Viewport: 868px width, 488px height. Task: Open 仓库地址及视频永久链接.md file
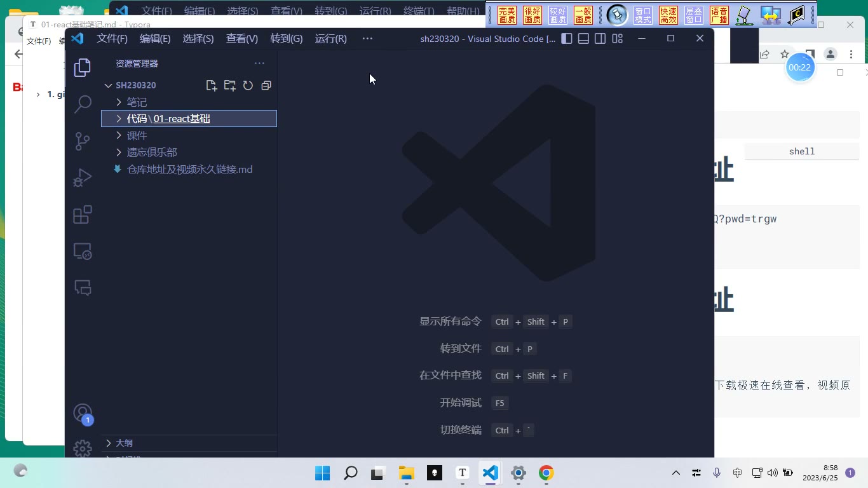[189, 169]
